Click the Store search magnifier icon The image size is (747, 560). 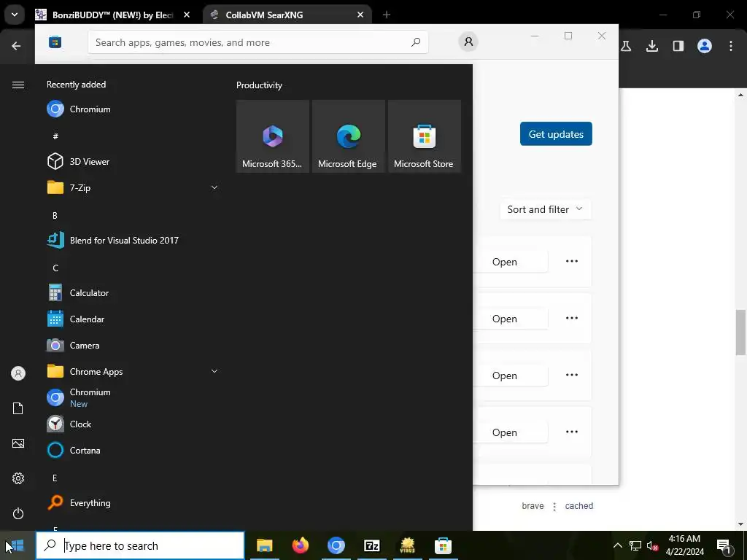[x=416, y=42]
